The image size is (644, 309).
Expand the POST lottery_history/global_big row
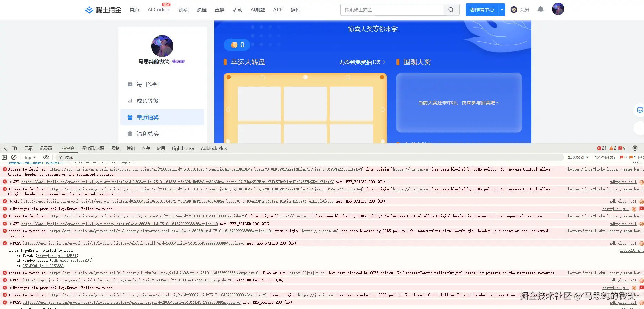pos(11,302)
